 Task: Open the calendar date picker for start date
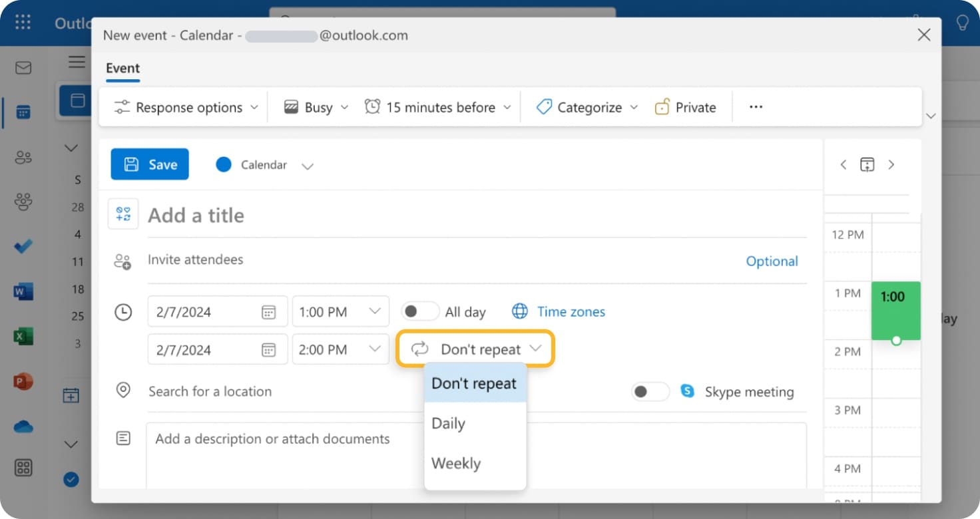coord(269,311)
